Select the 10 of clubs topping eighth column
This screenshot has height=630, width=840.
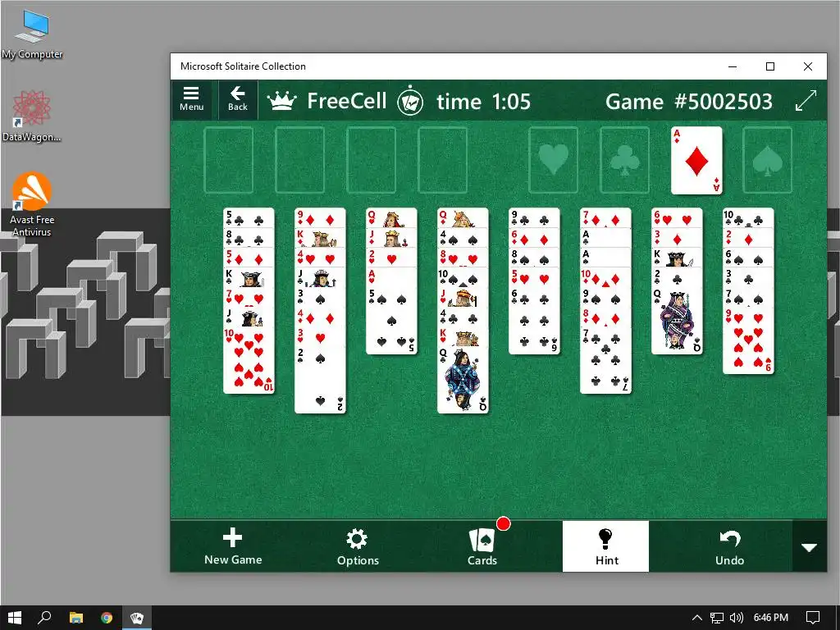[748, 217]
